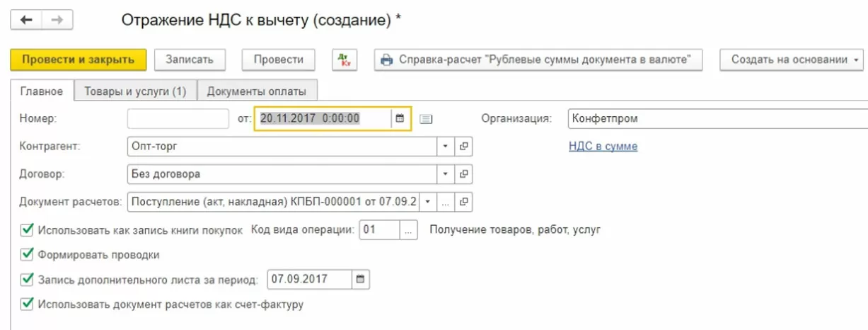Click the list icon beside date field

coord(426,119)
